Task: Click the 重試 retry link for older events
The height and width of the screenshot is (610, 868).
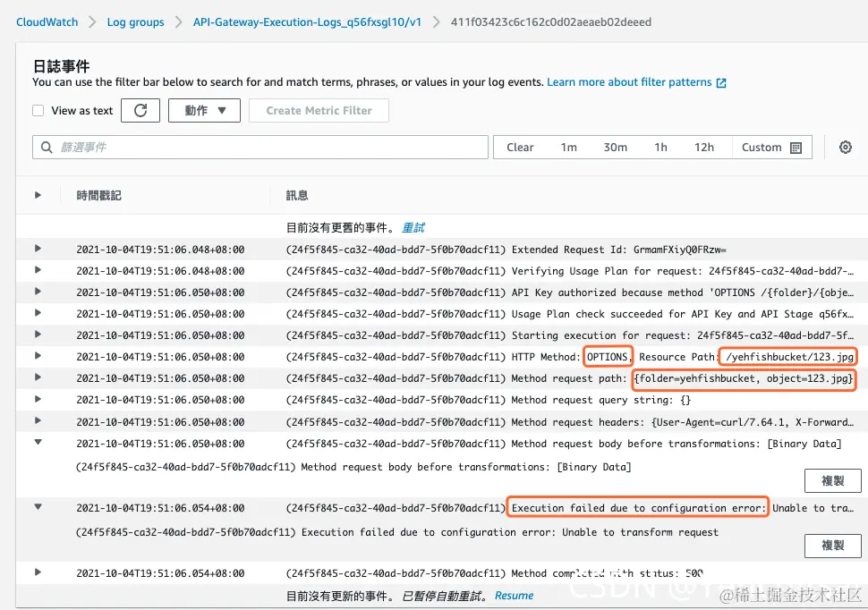Action: (413, 227)
